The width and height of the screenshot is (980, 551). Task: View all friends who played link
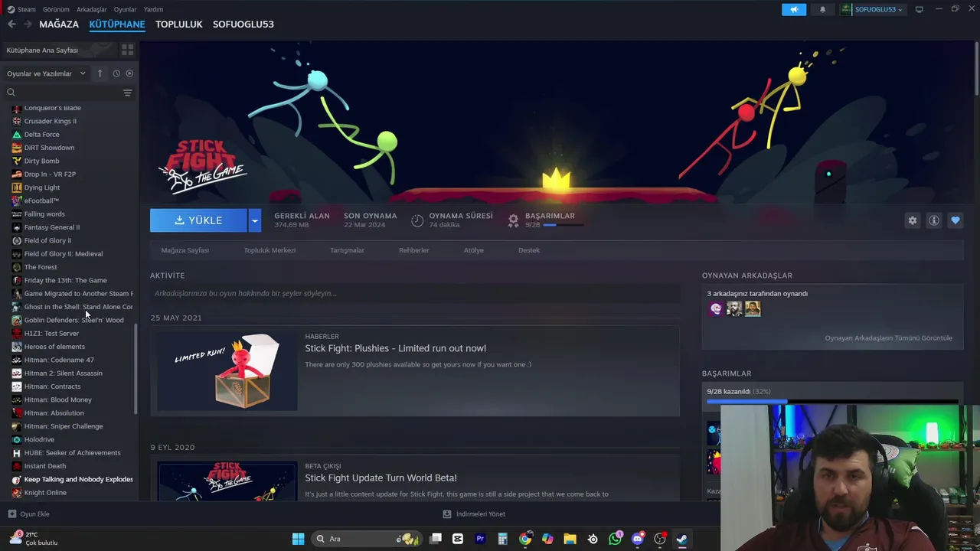(888, 337)
